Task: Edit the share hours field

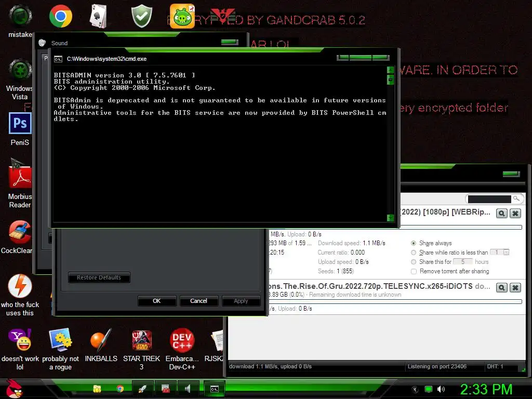Action: point(463,262)
